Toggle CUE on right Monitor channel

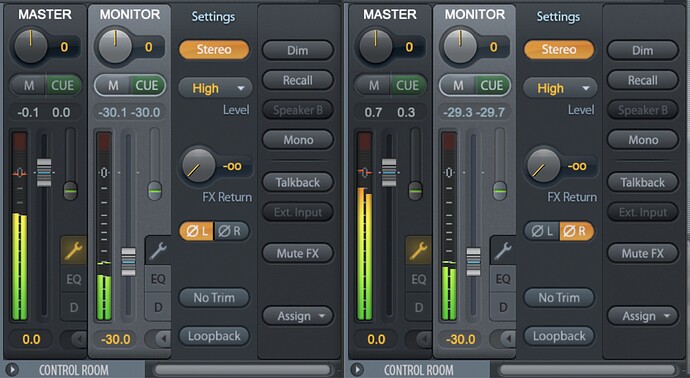(x=492, y=85)
